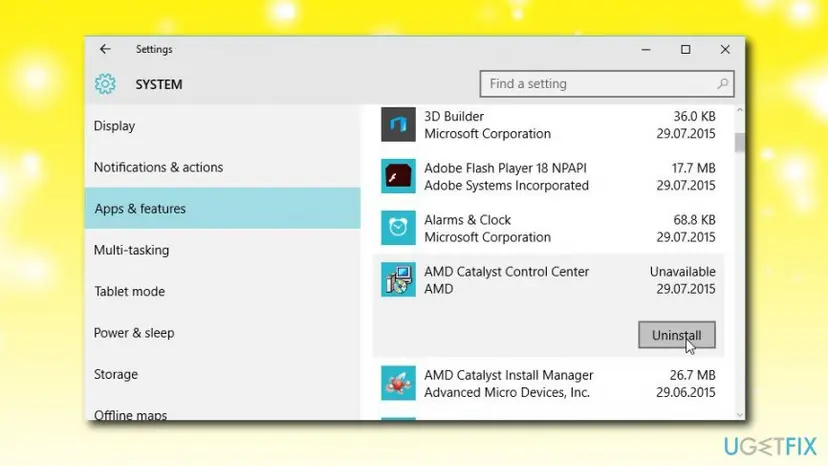Maximize the Settings window

(685, 49)
